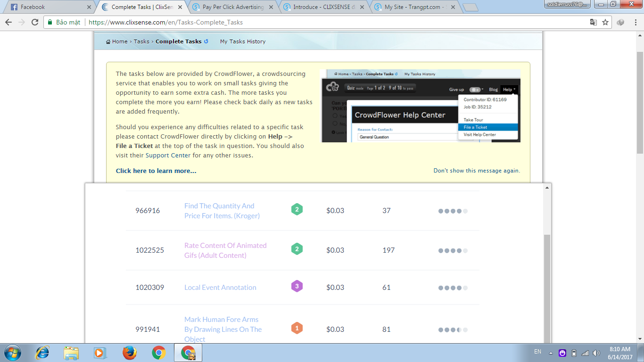Click the task list scroll-up arrow
The image size is (644, 362).
pyautogui.click(x=547, y=188)
